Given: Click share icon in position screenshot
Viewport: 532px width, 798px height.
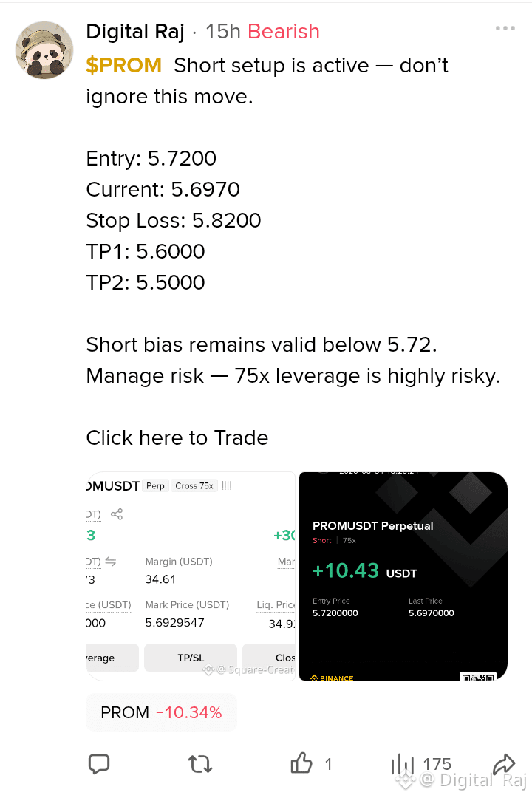Looking at the screenshot, I should tap(117, 514).
